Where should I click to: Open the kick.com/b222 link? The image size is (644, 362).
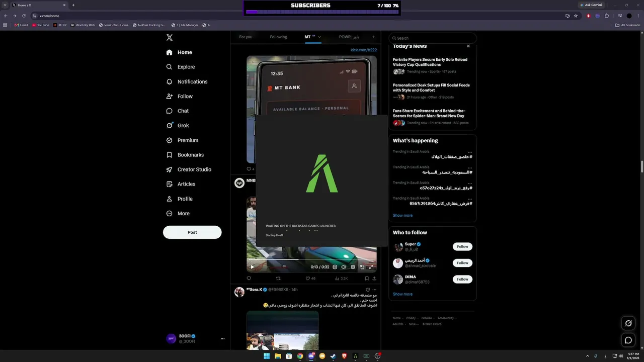pyautogui.click(x=364, y=50)
